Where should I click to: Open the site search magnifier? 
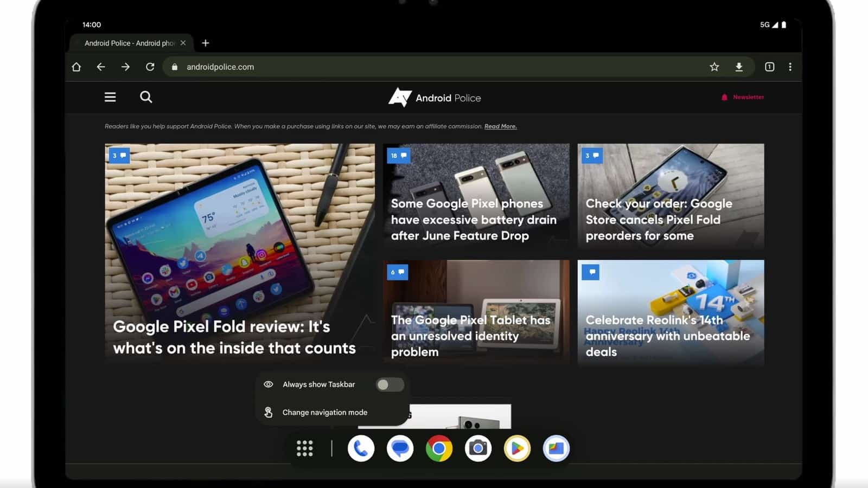coord(146,97)
